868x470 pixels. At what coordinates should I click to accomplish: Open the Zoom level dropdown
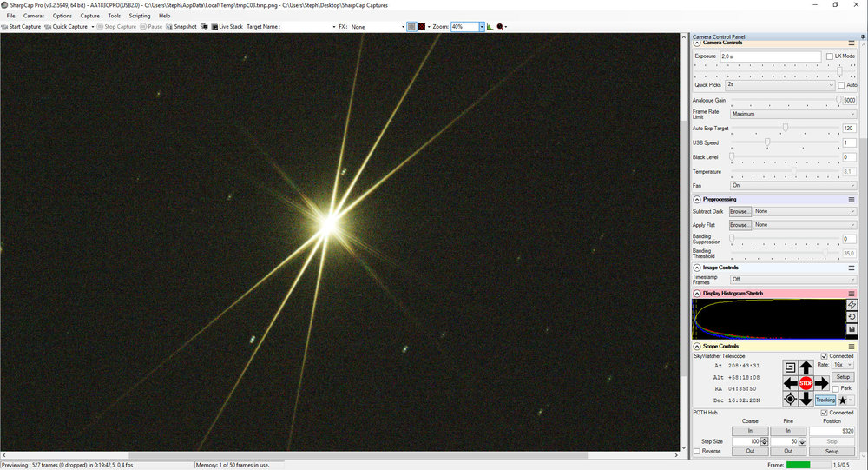point(482,27)
